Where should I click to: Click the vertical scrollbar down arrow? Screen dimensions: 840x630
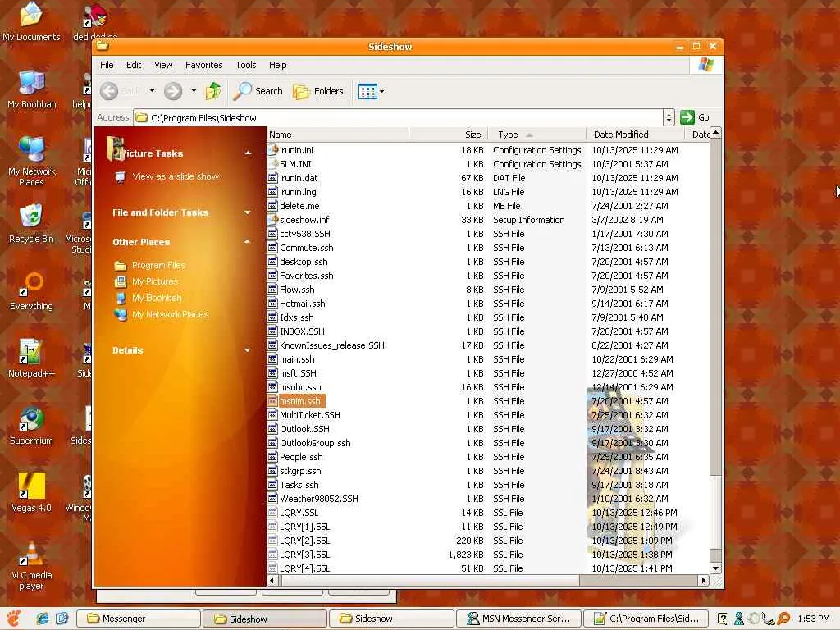point(715,568)
